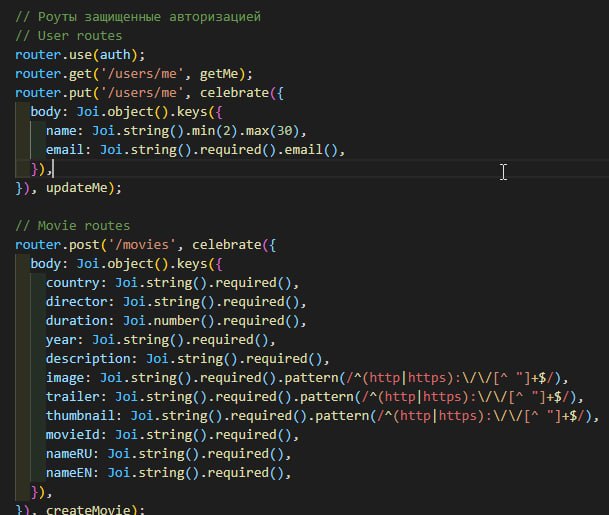
Task: Click the email: Joi.string().required().email() line
Action: [x=195, y=150]
